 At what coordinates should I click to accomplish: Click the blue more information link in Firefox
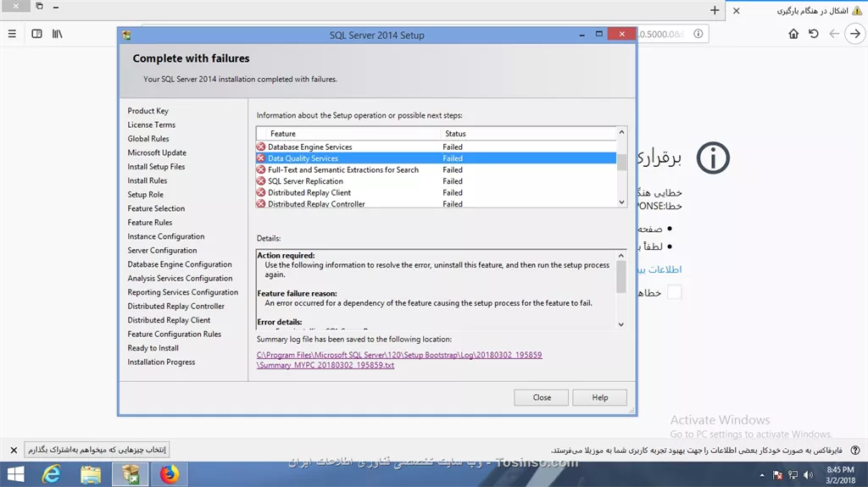pos(659,269)
